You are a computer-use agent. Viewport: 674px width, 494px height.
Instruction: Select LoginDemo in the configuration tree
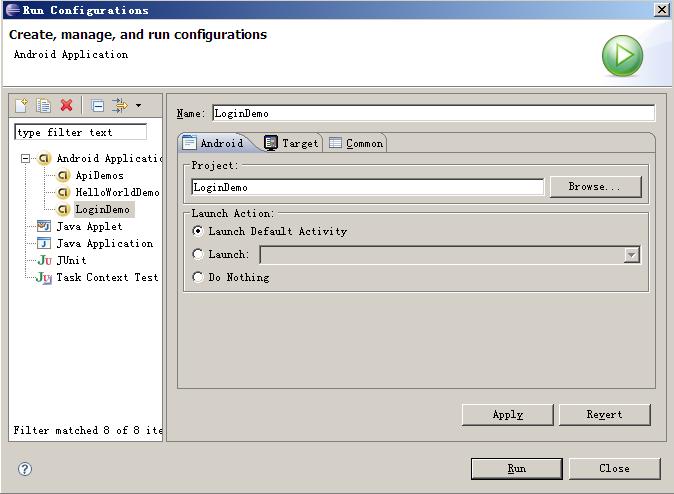coord(103,209)
